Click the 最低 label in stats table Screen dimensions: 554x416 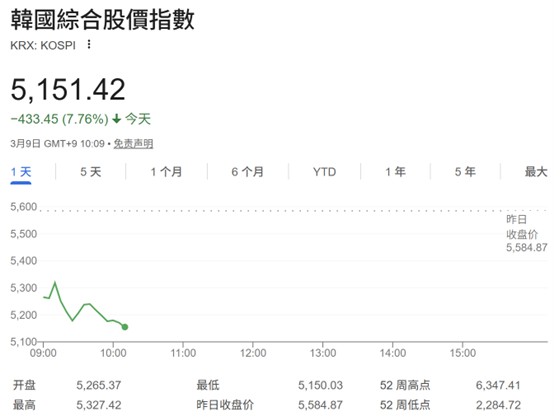(x=208, y=385)
